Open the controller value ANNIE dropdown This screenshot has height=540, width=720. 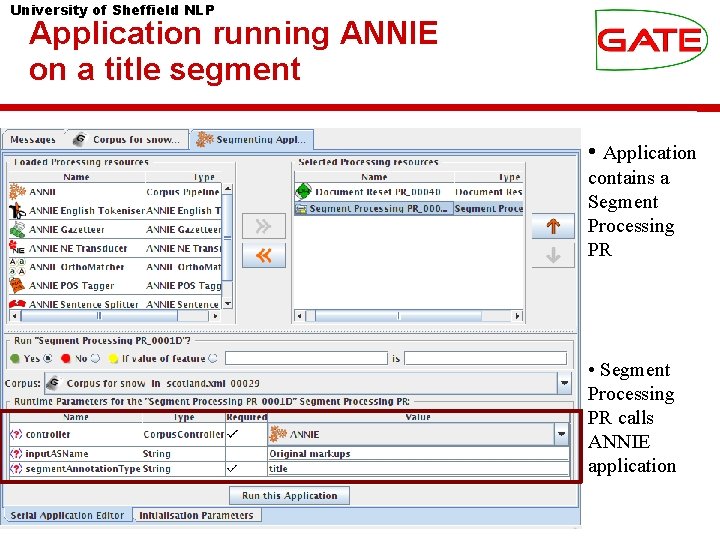tap(561, 434)
